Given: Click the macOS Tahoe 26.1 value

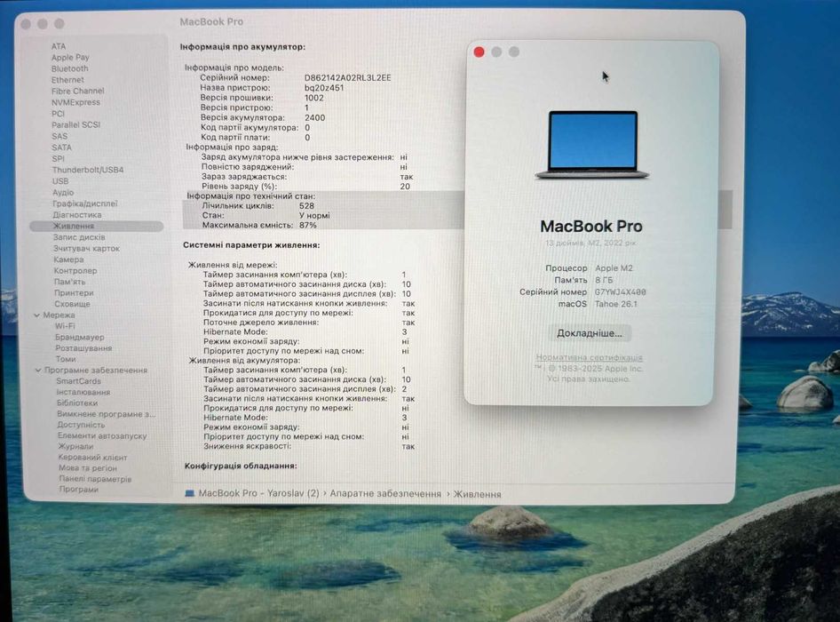Looking at the screenshot, I should (x=616, y=304).
